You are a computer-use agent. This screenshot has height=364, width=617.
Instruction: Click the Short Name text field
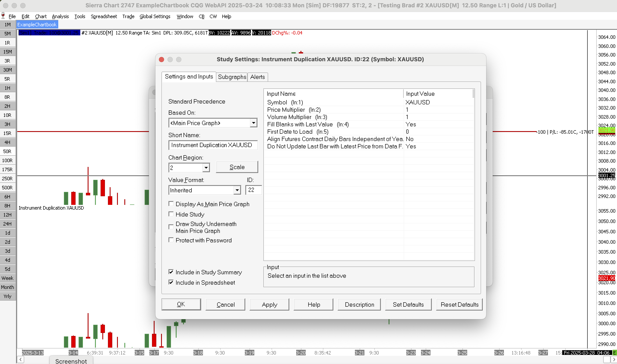tap(213, 145)
